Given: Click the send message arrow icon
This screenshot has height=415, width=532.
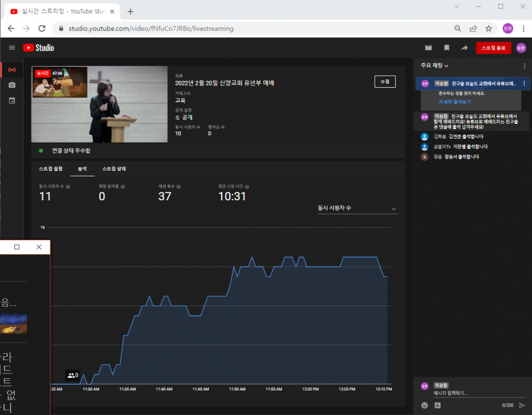Looking at the screenshot, I should (521, 405).
